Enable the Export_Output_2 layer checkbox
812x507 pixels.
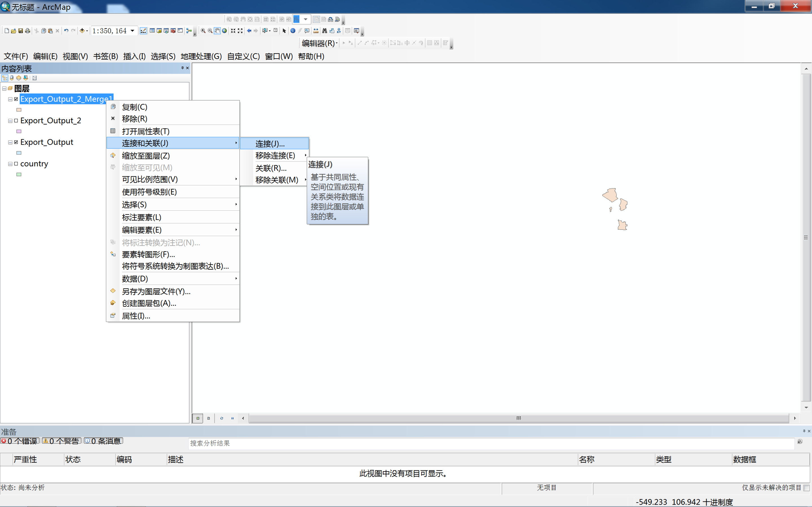pyautogui.click(x=16, y=120)
